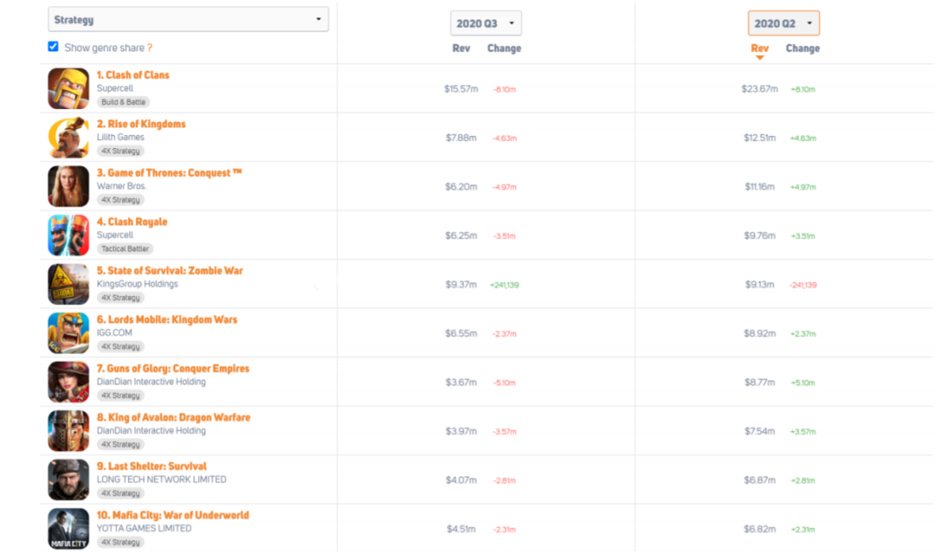The image size is (941, 560).
Task: Click the Build & Battle genre tag
Action: (x=123, y=102)
